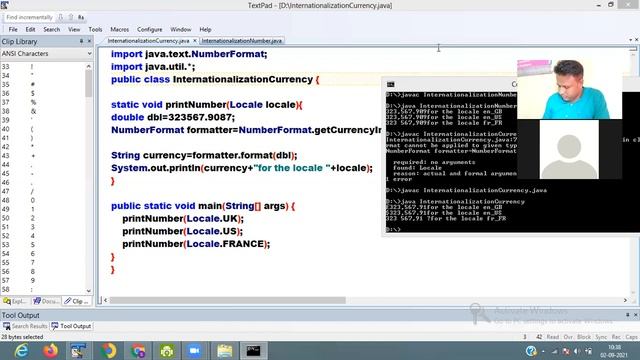Click Clip Library scrollbar down arrow
The image size is (640, 360).
(89, 291)
